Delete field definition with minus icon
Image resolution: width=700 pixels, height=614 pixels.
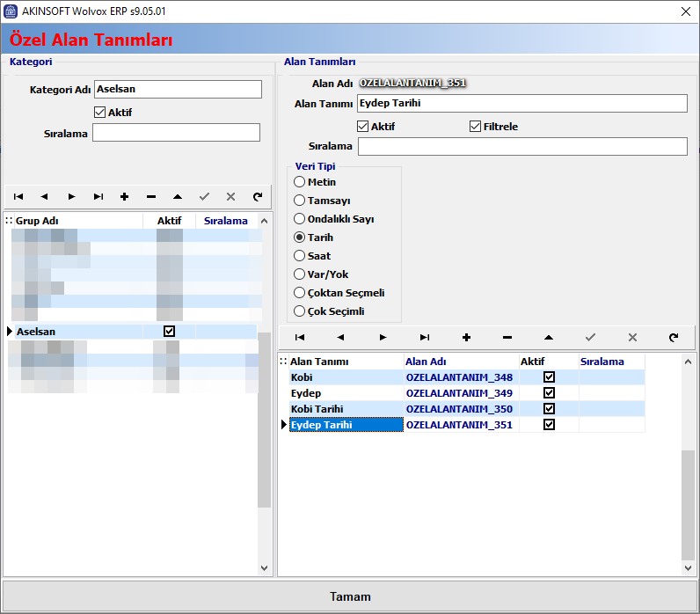(x=507, y=337)
